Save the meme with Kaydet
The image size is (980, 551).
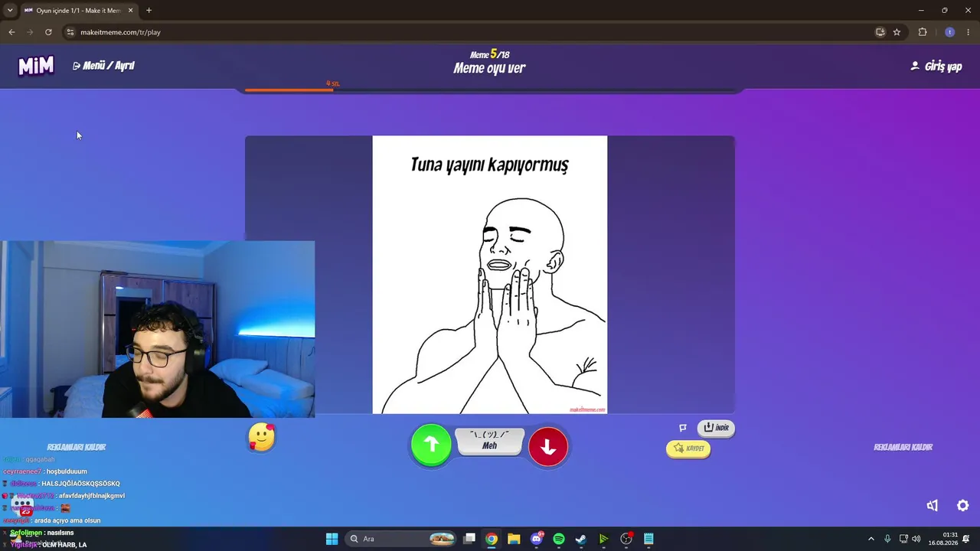coord(688,448)
